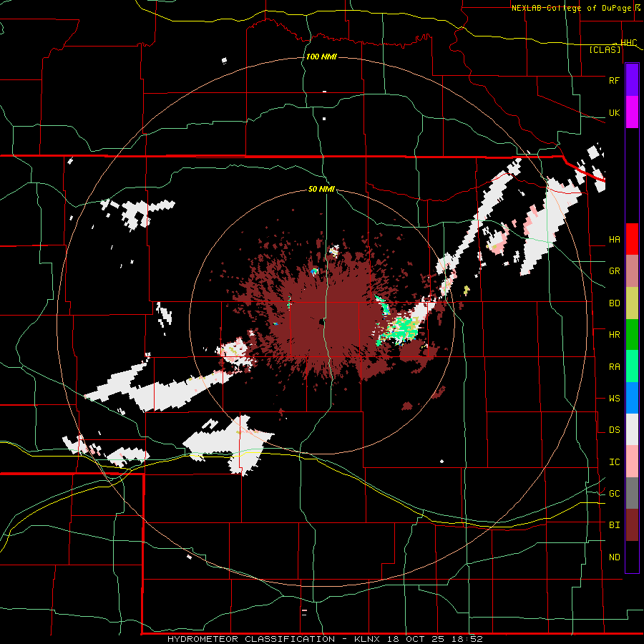The image size is (644, 644).
Task: Select the gray GC legend swatch
Action: 632,493
